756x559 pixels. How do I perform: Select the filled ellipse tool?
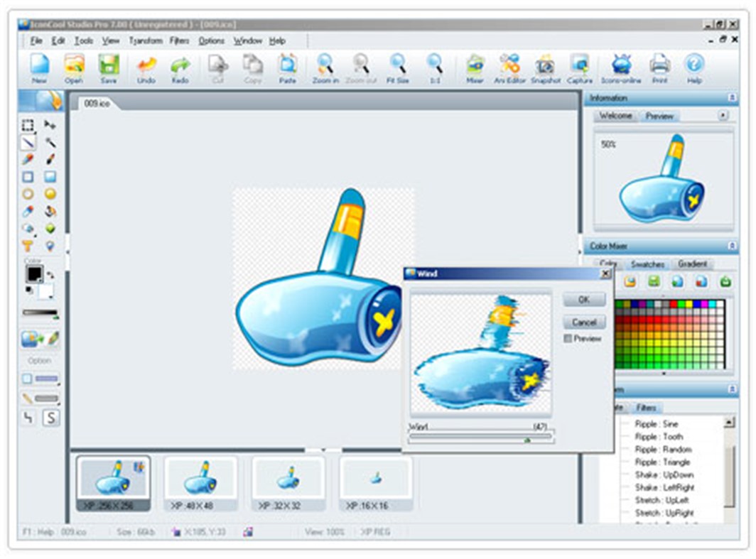pyautogui.click(x=50, y=194)
